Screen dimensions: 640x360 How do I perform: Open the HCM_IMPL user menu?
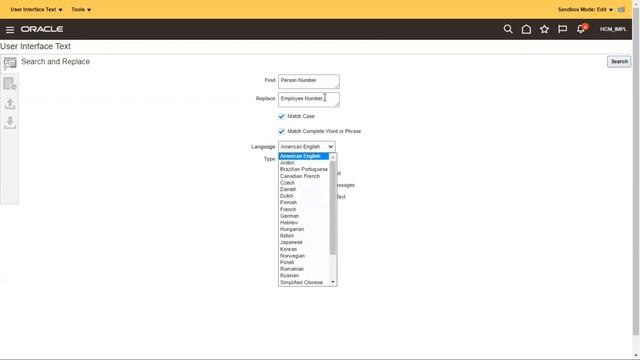coord(613,29)
